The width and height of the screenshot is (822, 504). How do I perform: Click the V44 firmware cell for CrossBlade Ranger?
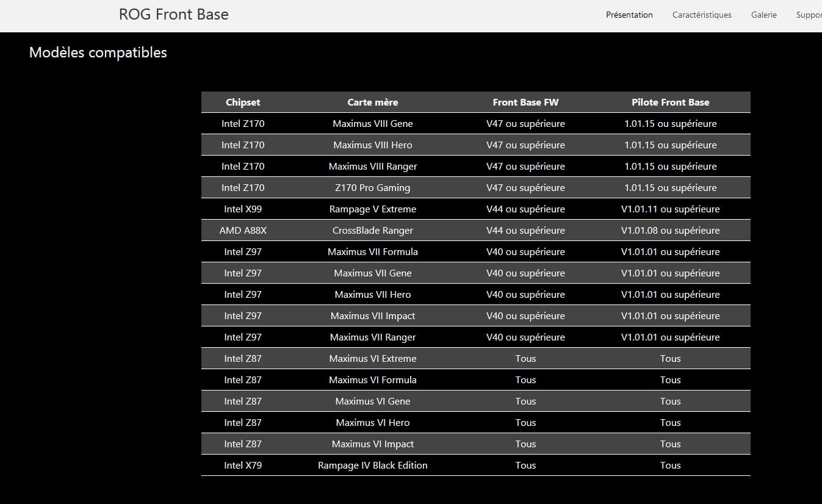click(525, 231)
